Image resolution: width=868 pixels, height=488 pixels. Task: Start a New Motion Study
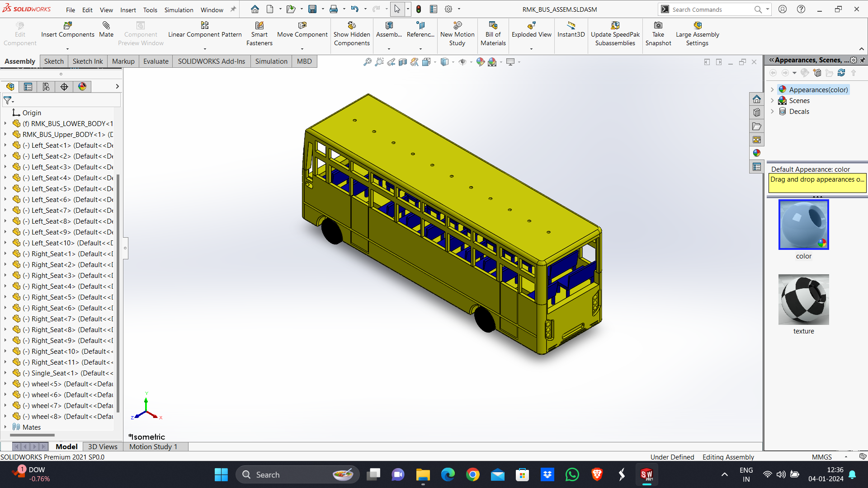click(457, 26)
